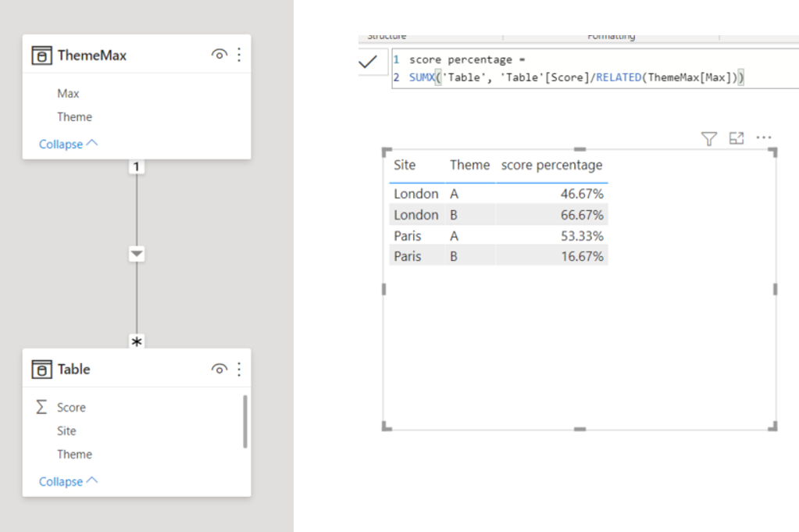Select the Theme field in Table card
The width and height of the screenshot is (799, 532).
[x=74, y=454]
